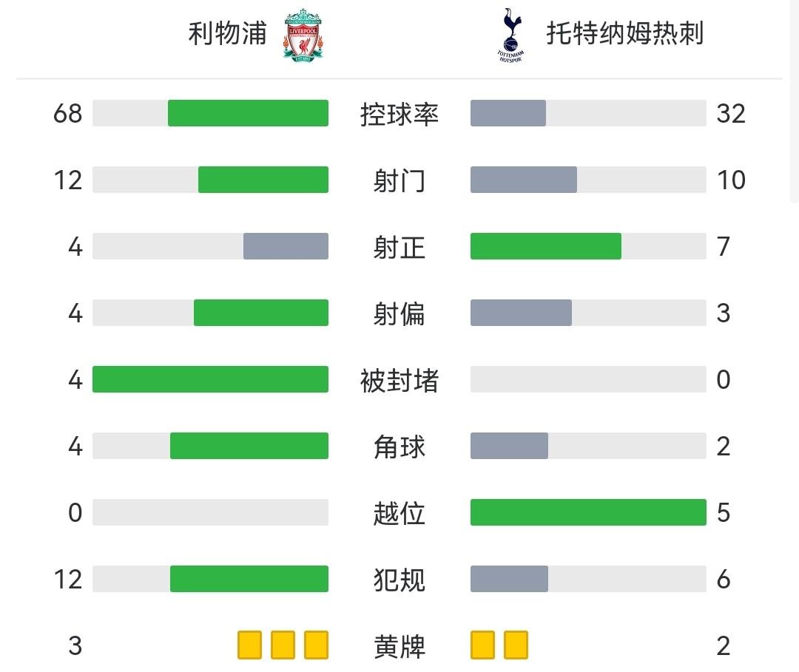
Task: Tap the 角球 stat label
Action: click(x=399, y=447)
